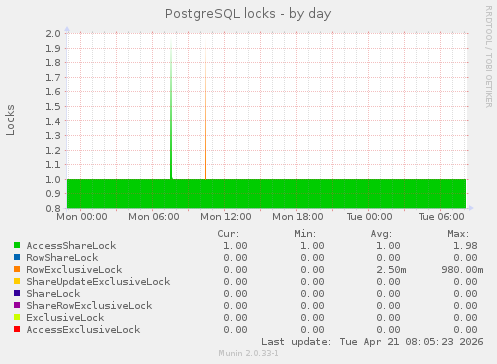Select the RowExclusiveLock legend label
497x364 pixels.
click(74, 270)
